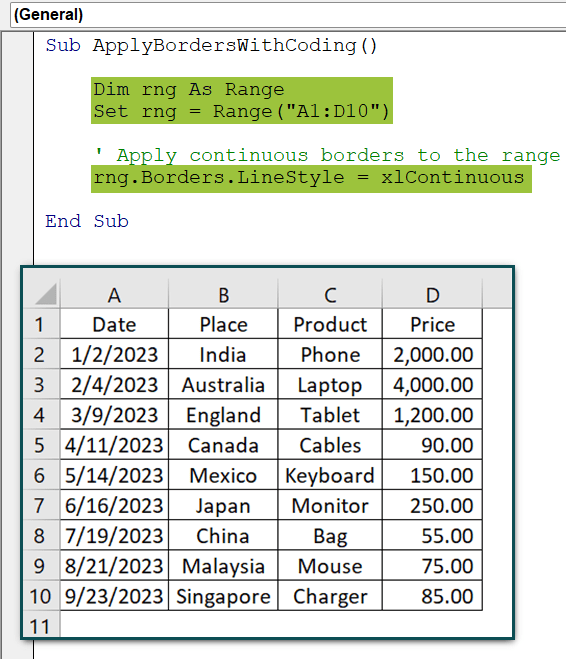Click the Australia cell

(223, 385)
